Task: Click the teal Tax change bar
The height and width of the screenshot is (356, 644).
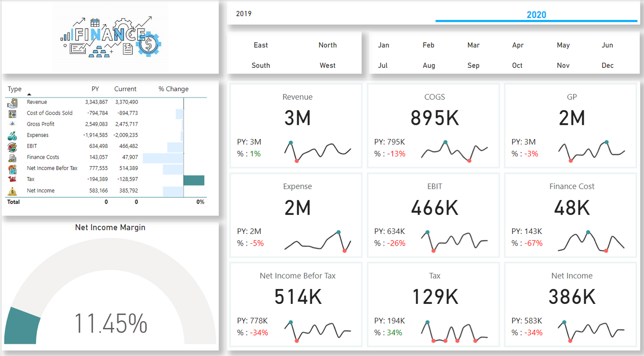Action: click(x=194, y=180)
